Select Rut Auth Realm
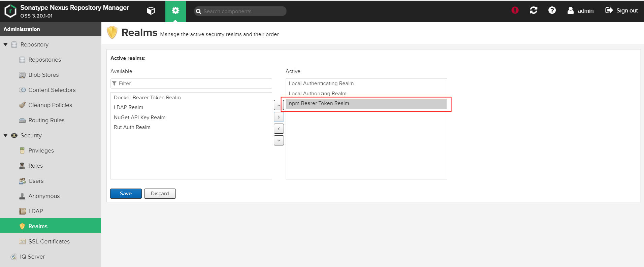Screen dimensions: 644x267 191,127
